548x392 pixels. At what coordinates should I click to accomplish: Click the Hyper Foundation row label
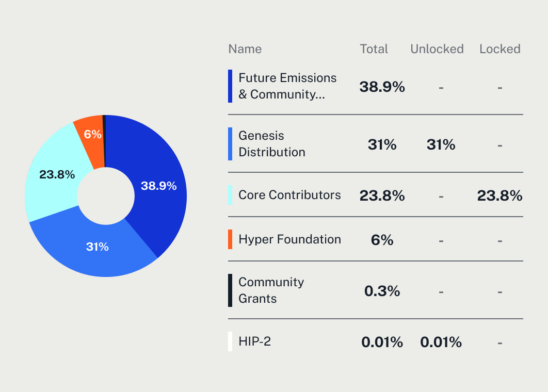point(289,239)
